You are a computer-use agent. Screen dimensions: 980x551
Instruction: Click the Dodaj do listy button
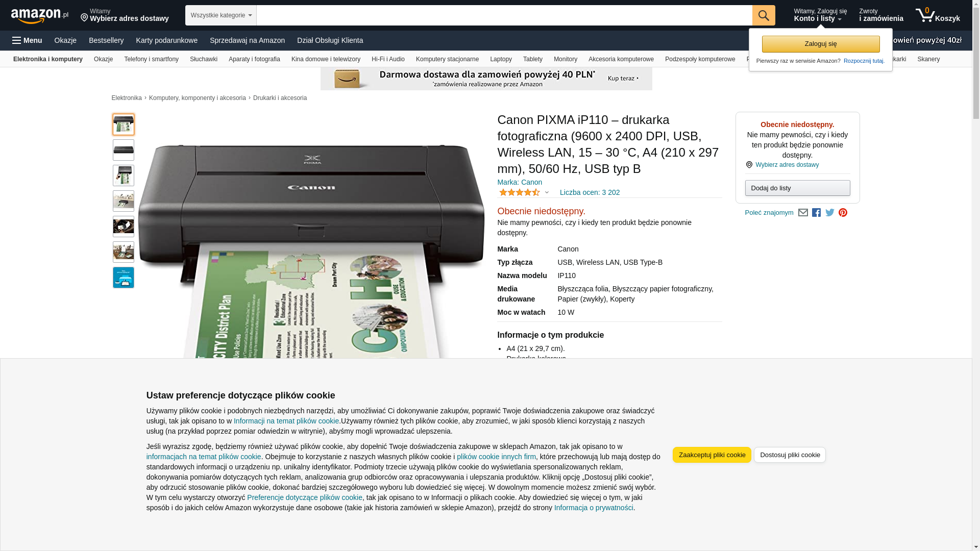click(797, 188)
